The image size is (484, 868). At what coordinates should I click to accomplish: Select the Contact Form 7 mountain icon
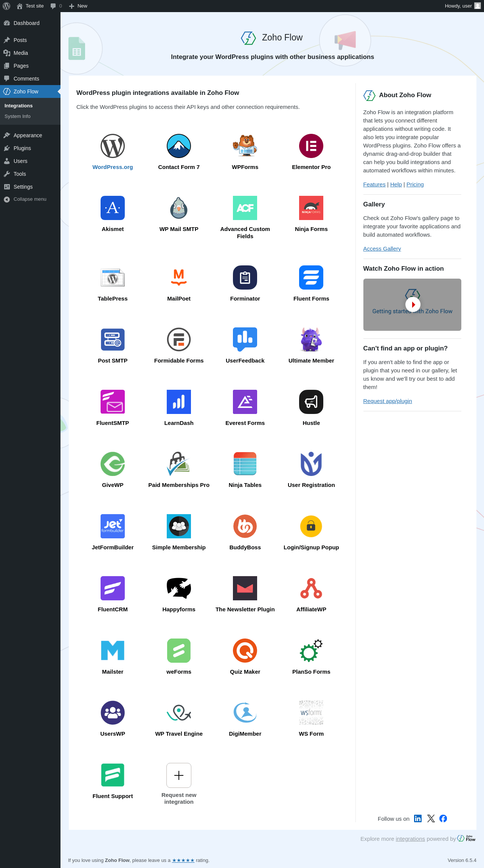click(x=179, y=146)
